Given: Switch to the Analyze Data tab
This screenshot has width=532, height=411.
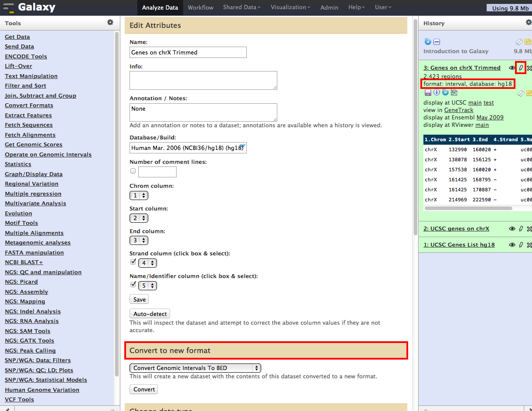Looking at the screenshot, I should (160, 7).
